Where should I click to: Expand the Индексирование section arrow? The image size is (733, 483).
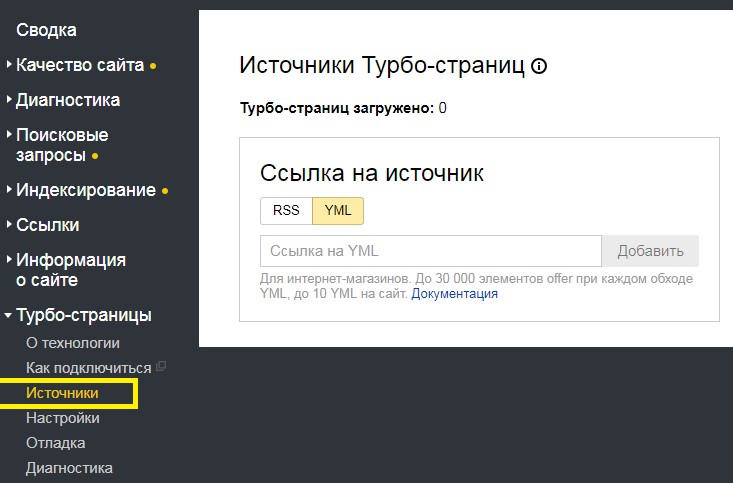(x=9, y=189)
